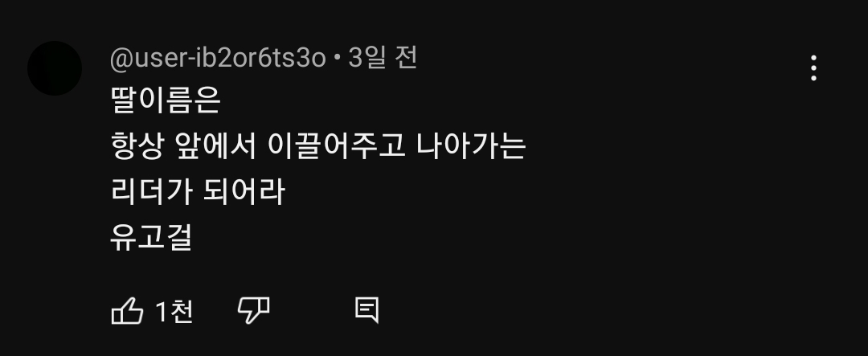Image resolution: width=868 pixels, height=356 pixels.
Task: Open replies via the comment bubble icon
Action: coord(367,310)
